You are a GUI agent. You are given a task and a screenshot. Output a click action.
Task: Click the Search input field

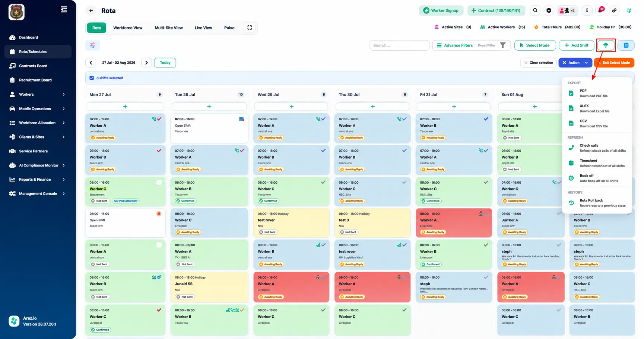tap(399, 45)
